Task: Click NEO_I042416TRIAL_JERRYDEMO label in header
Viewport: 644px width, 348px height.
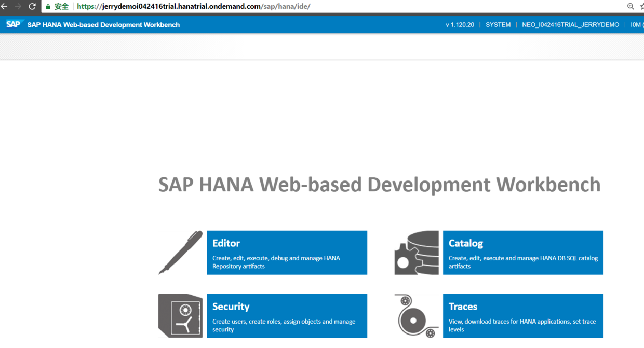Action: click(570, 25)
